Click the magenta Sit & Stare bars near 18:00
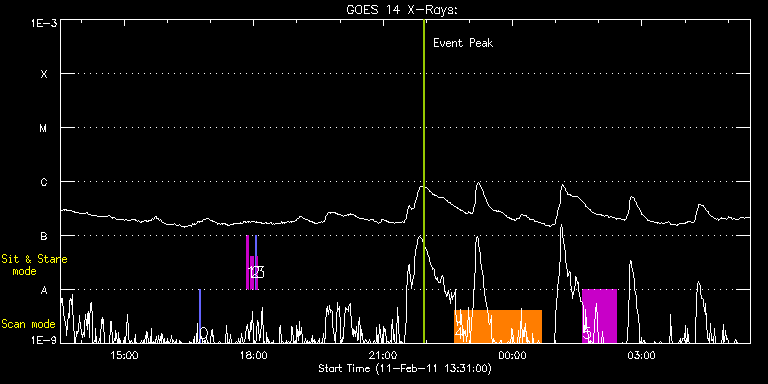Image resolution: width=768 pixels, height=384 pixels. click(x=252, y=263)
